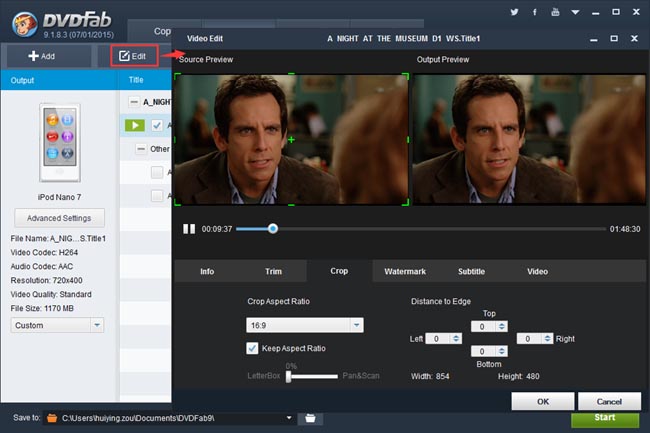The height and width of the screenshot is (433, 650).
Task: Click the Bottom distance value field
Action: 484,351
